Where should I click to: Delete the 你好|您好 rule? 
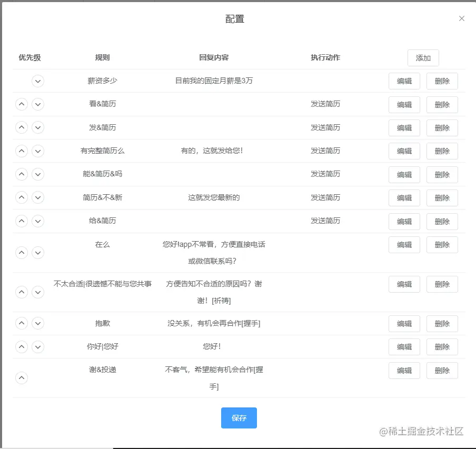(442, 347)
